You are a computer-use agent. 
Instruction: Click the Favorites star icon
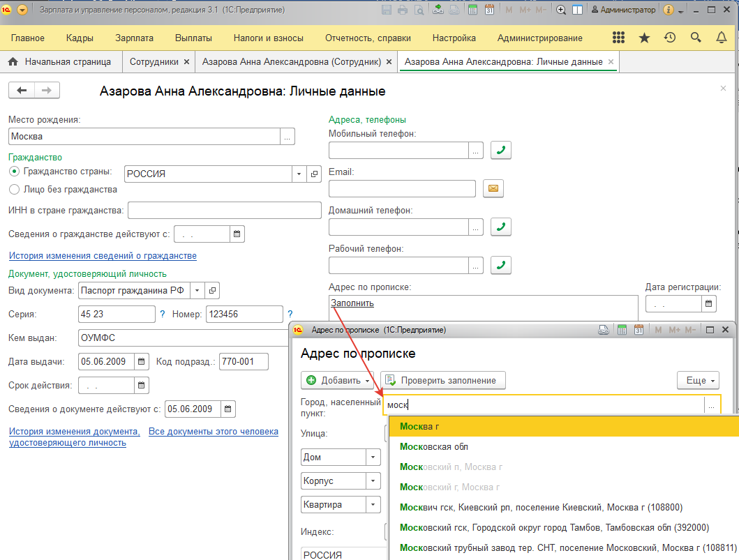click(x=644, y=38)
